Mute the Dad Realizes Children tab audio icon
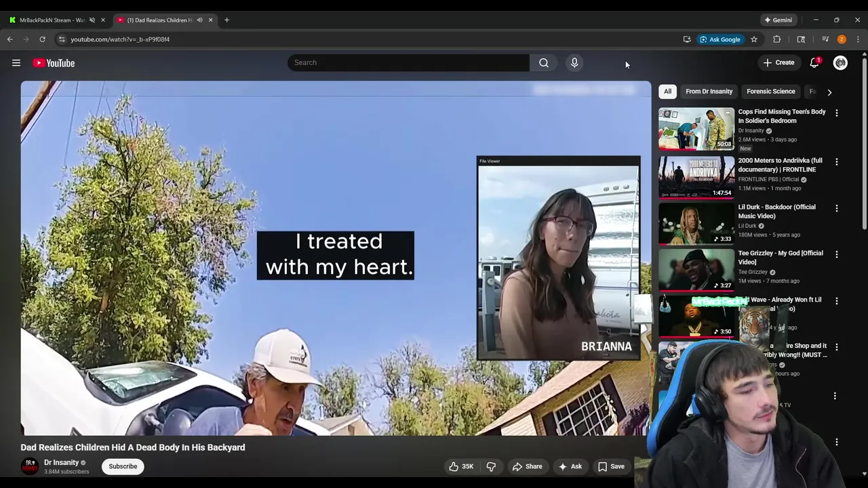This screenshot has width=868, height=488. [x=199, y=20]
